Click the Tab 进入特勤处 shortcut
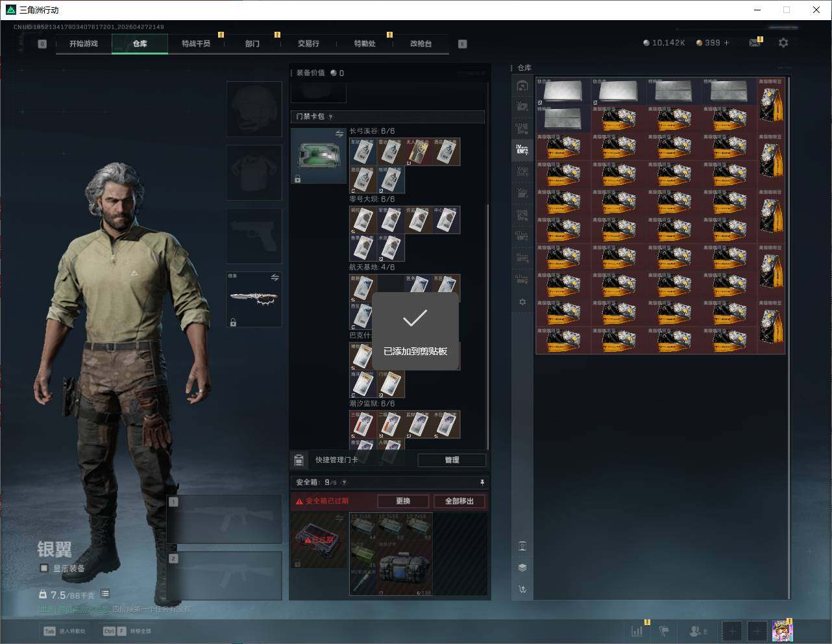 (64, 631)
